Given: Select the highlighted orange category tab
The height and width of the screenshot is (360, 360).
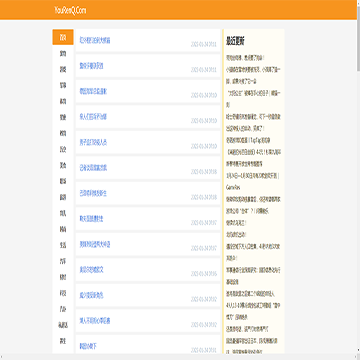Looking at the screenshot, I should (x=63, y=37).
